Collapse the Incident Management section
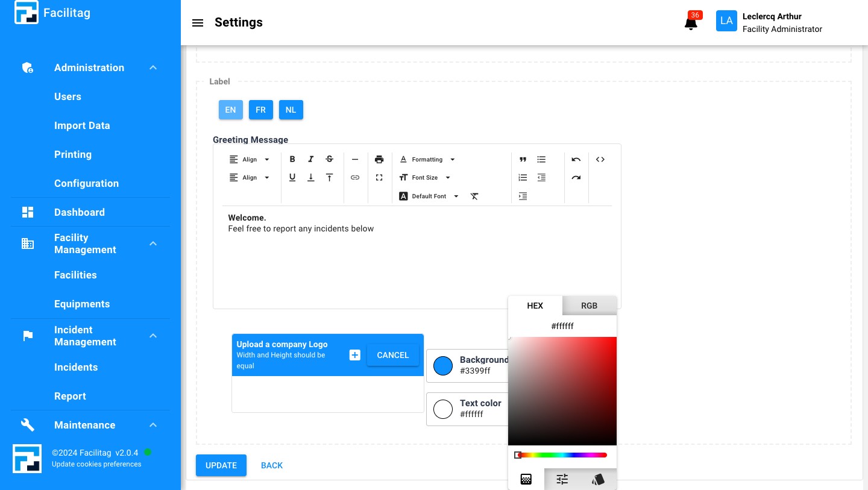 pos(153,336)
